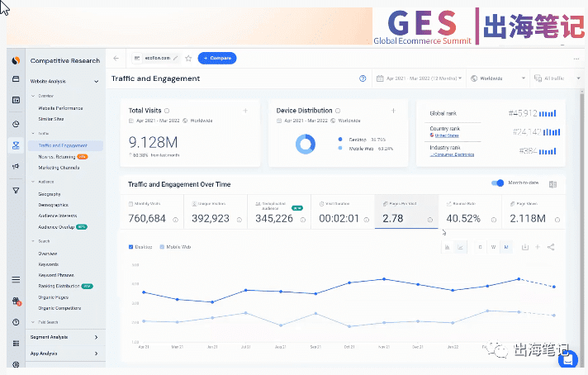Open the chat widget bubble
Viewport: 588px width, 375px height.
pyautogui.click(x=567, y=360)
